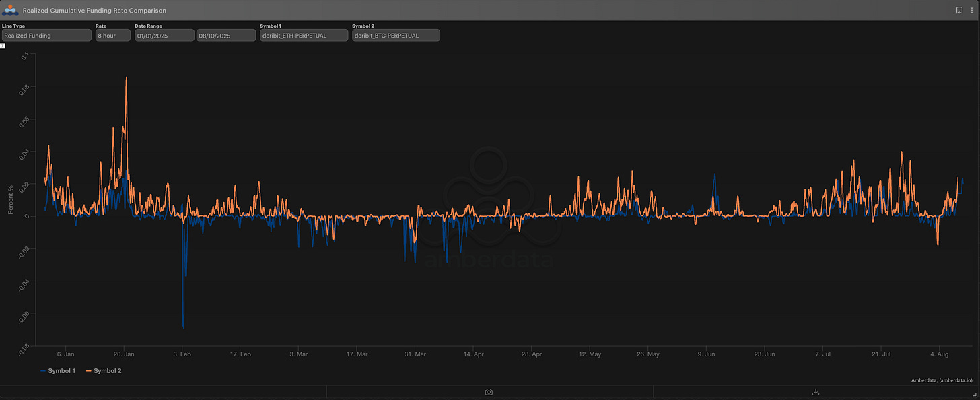
Task: Click the 17. Mar x-axis label
Action: 357,354
